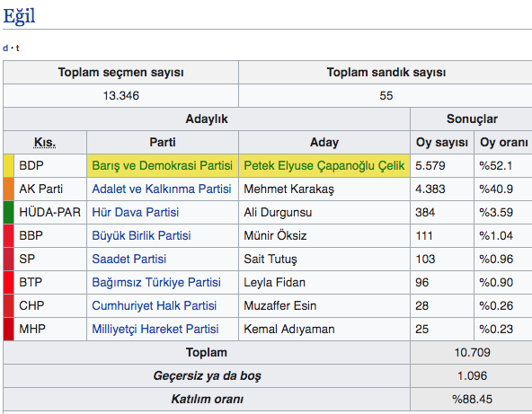532x414 pixels.
Task: Select the CHP abbreviation cell
Action: tap(50, 306)
